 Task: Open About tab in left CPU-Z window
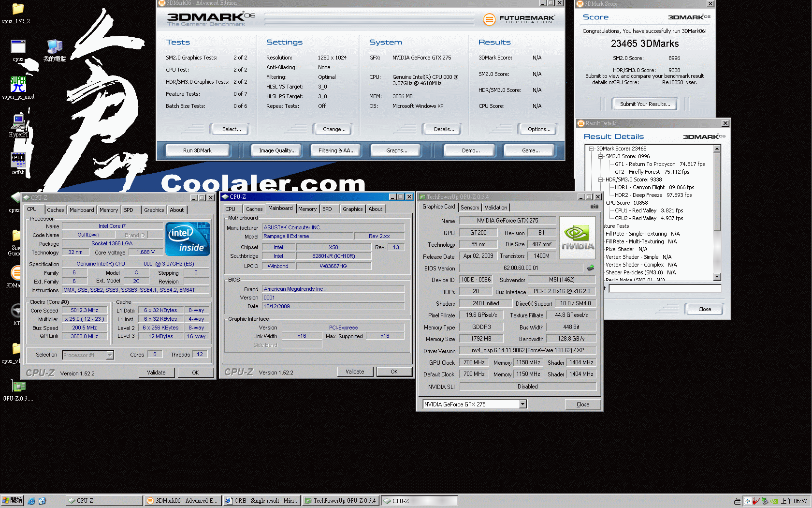tap(176, 210)
